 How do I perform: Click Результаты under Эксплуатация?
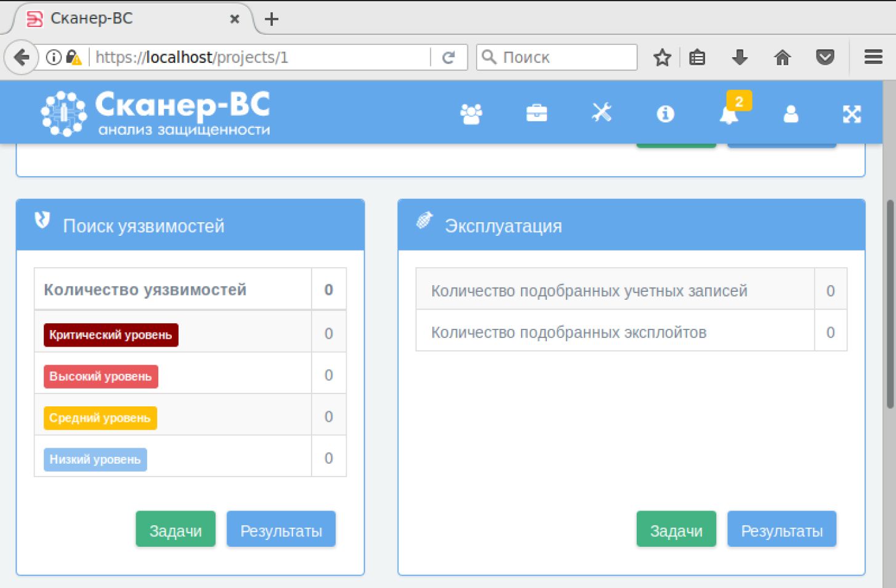(781, 530)
